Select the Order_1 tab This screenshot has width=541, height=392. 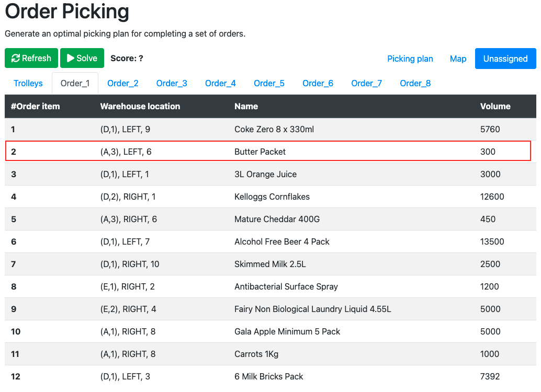point(75,84)
